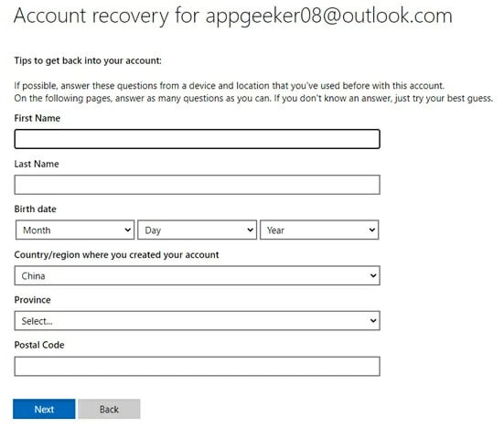This screenshot has width=504, height=439.
Task: Click the 'Birth date' label text
Action: click(x=36, y=209)
